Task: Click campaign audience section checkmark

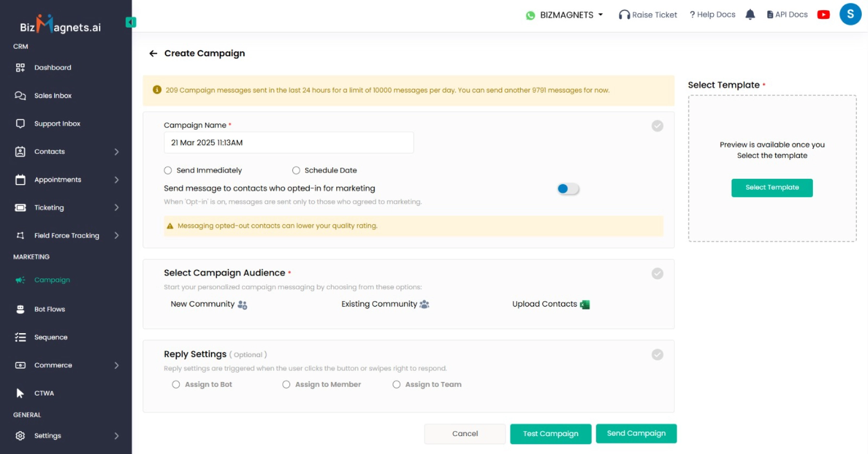Action: [x=657, y=274]
